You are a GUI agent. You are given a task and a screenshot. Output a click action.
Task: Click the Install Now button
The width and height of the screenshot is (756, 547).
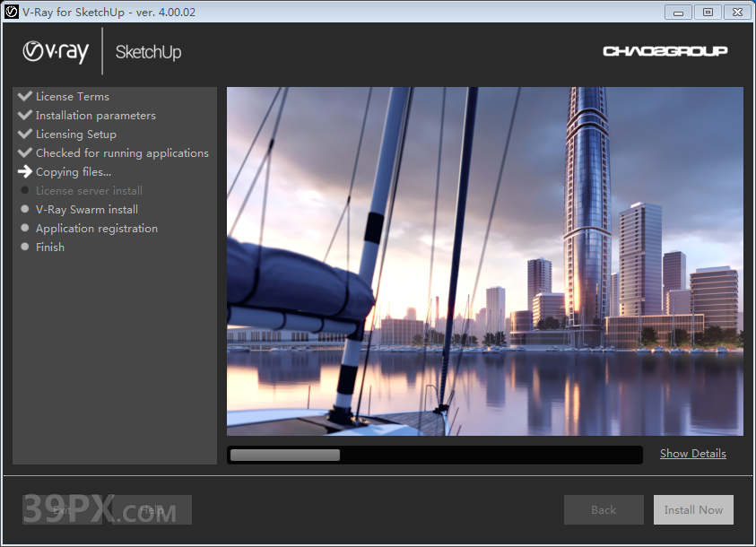[693, 510]
